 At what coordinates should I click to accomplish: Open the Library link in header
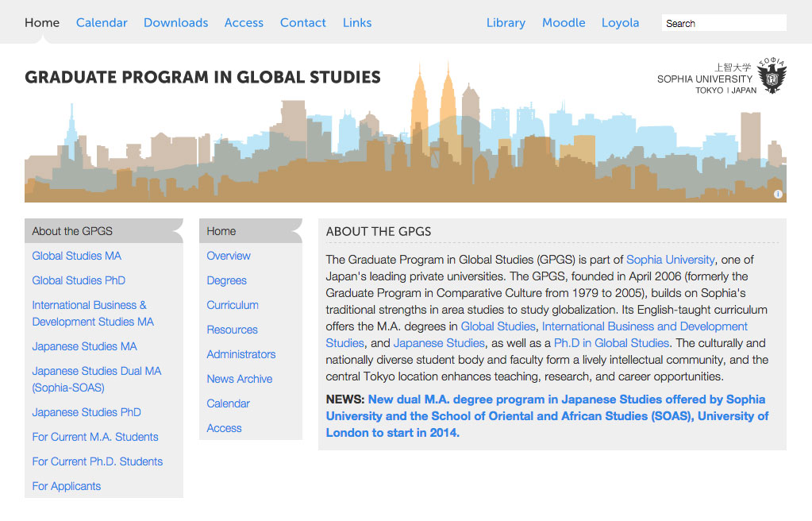(x=506, y=23)
